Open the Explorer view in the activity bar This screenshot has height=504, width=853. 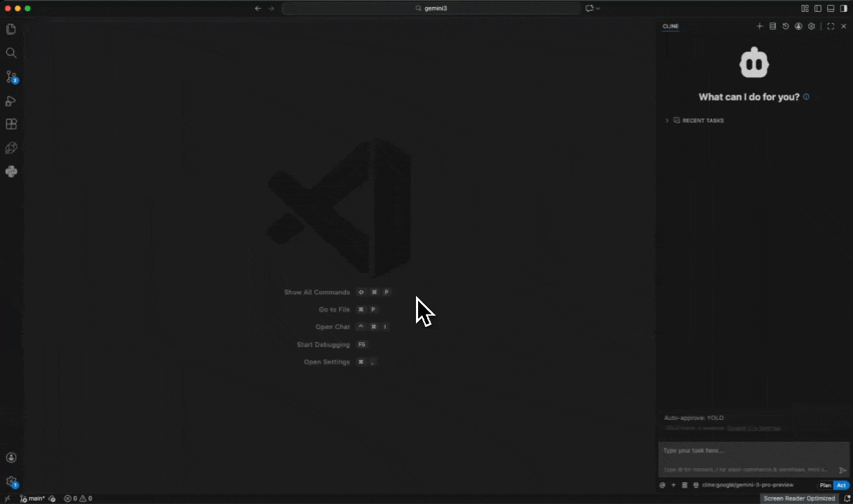(x=11, y=29)
